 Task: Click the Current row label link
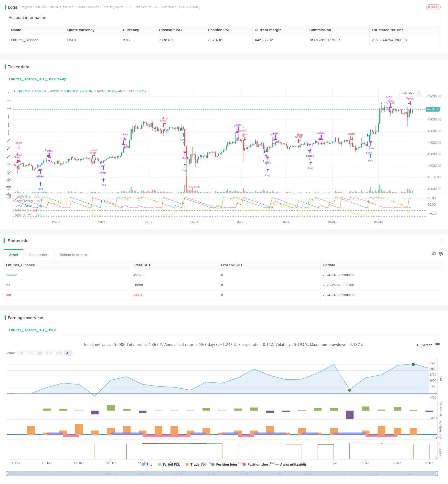click(x=11, y=275)
